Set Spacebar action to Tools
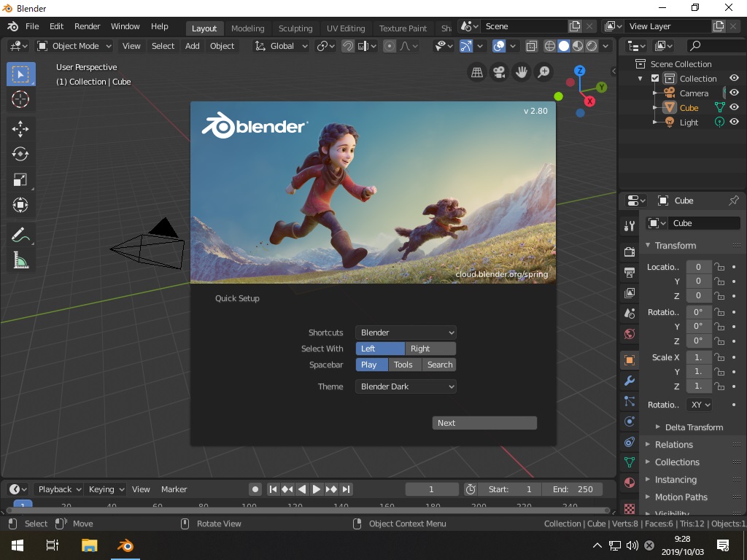This screenshot has width=747, height=560. pyautogui.click(x=404, y=365)
